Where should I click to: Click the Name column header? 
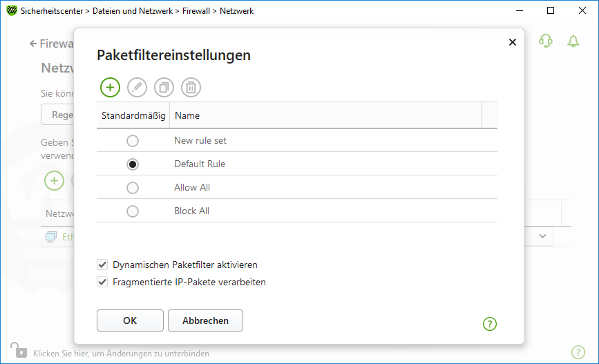(325, 115)
